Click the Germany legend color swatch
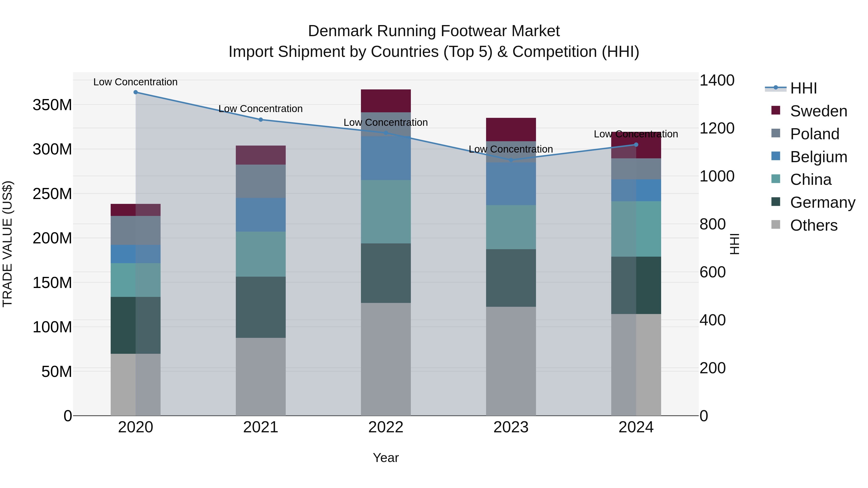This screenshot has height=488, width=868. pyautogui.click(x=776, y=201)
